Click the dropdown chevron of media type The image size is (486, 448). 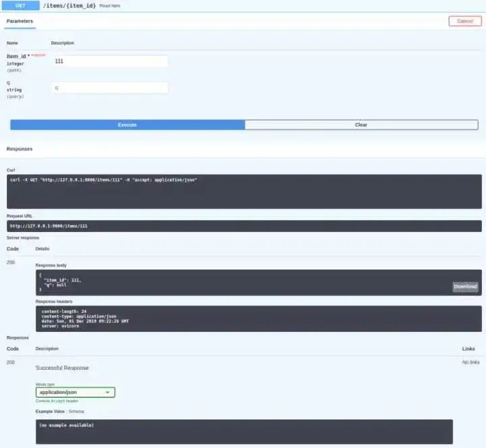pos(107,392)
